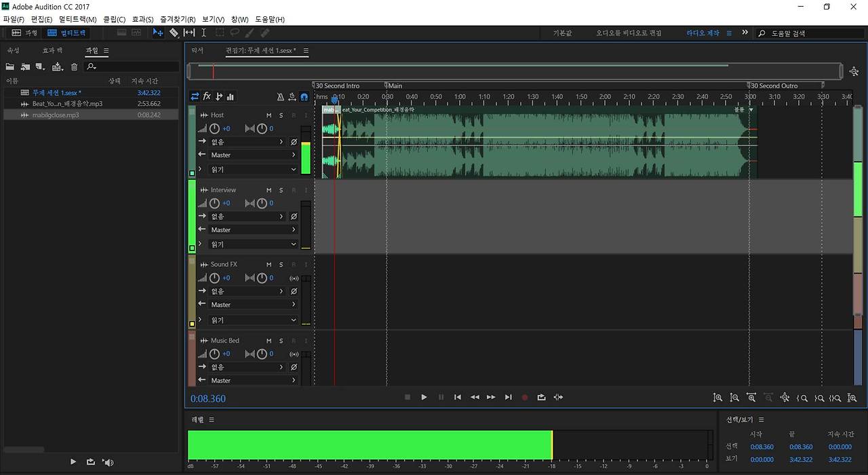Open Host track input dropdown
The width and height of the screenshot is (868, 475).
pyautogui.click(x=248, y=142)
